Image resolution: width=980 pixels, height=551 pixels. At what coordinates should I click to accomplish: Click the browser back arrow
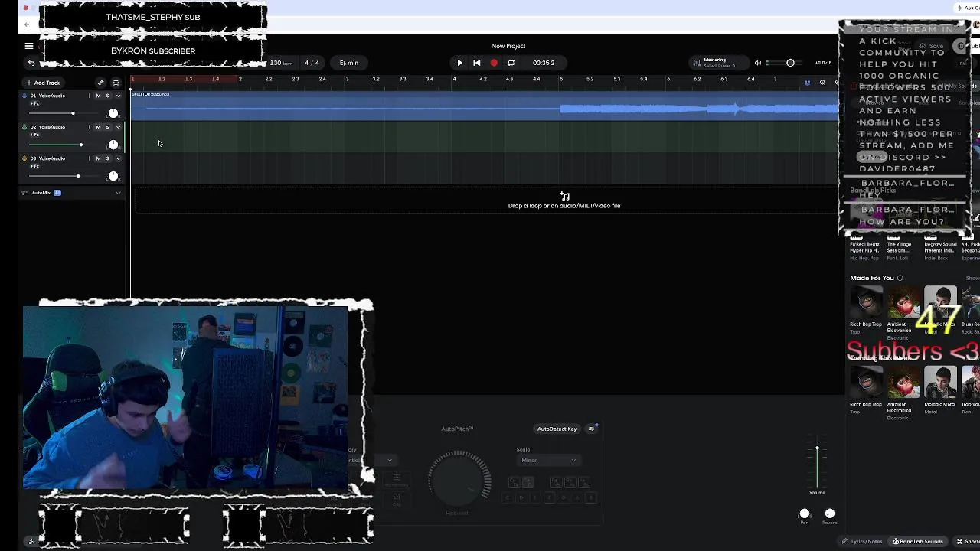pyautogui.click(x=28, y=24)
